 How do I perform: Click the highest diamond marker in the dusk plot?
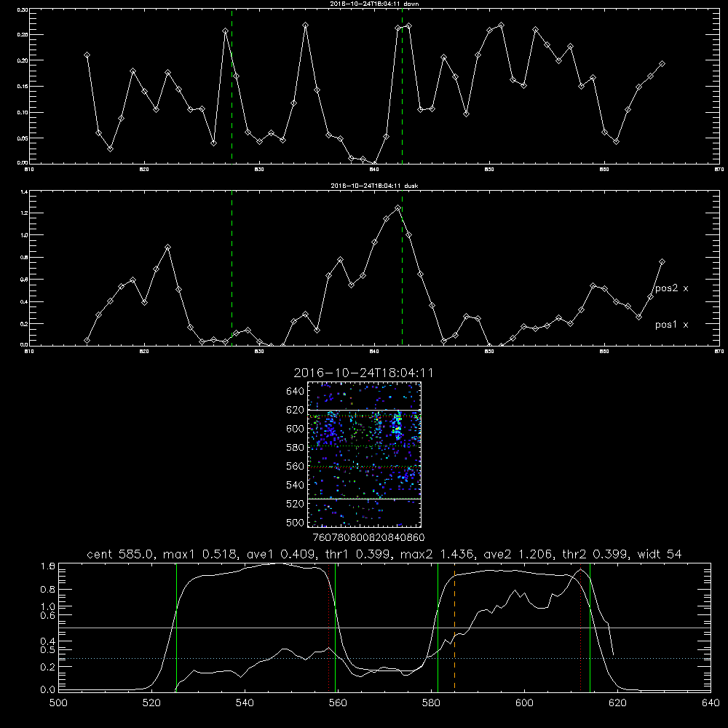(397, 208)
